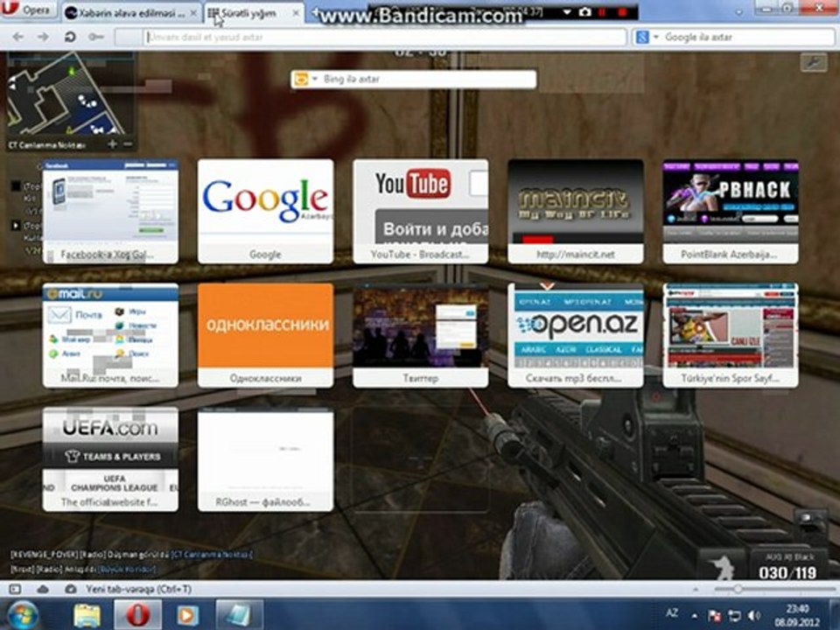Viewport: 840px width, 630px height.
Task: Click the browser forward arrow
Action: (x=44, y=37)
